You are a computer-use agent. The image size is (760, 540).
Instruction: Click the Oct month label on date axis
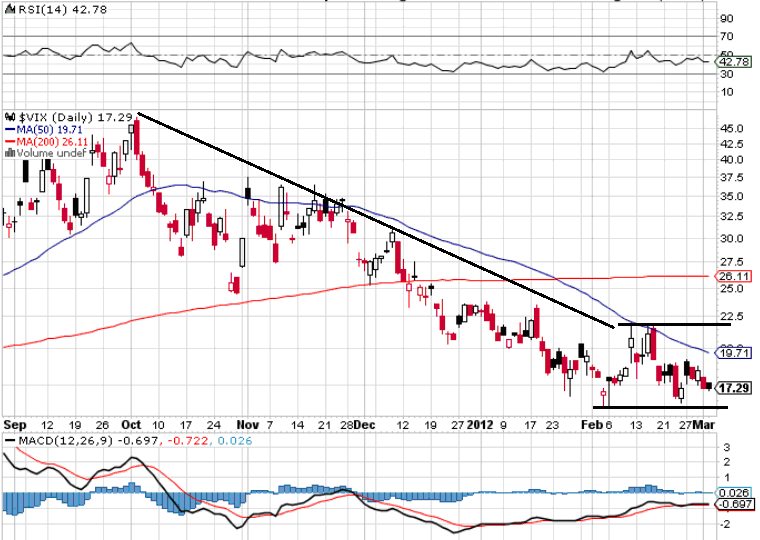[x=131, y=425]
